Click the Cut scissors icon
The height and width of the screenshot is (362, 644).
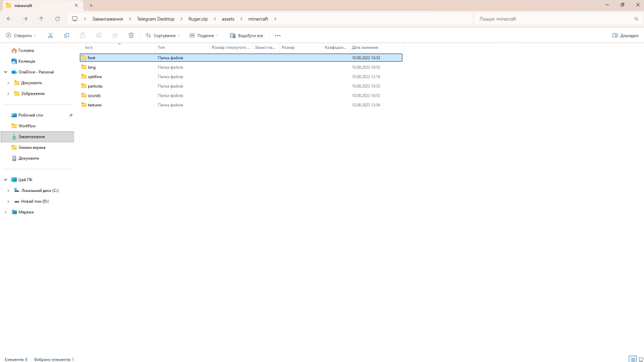tap(50, 35)
